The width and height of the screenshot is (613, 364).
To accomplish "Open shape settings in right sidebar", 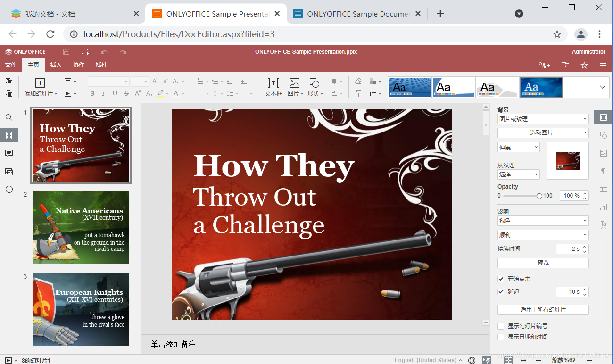I will tap(603, 135).
